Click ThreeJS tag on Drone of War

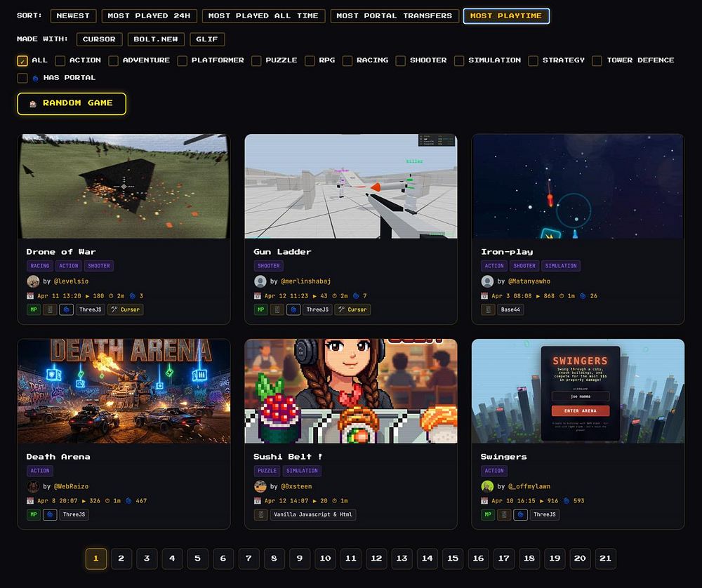[91, 309]
